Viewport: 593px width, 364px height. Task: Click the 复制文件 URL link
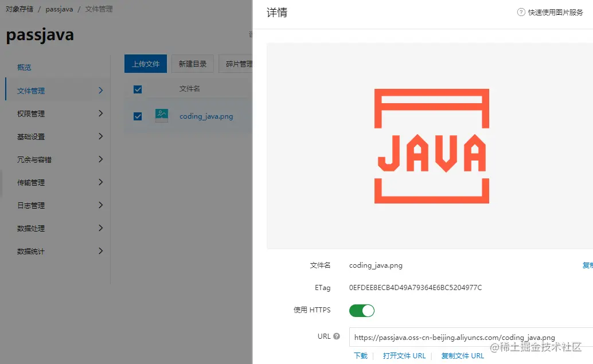(462, 355)
